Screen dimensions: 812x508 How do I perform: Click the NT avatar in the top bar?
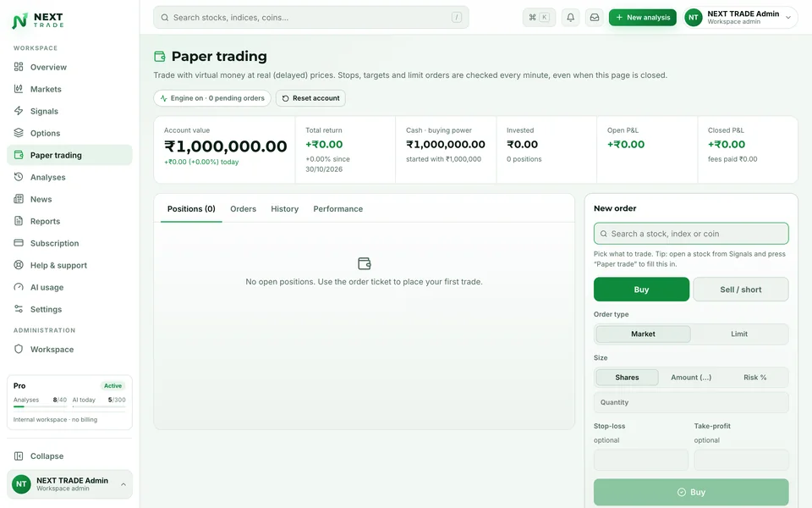point(694,18)
